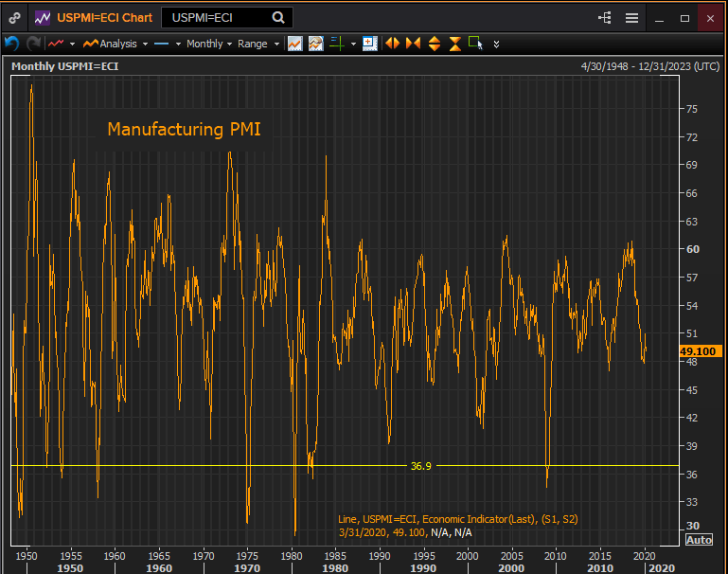This screenshot has height=574, width=728.
Task: Click the link chain icon in the title bar
Action: [x=14, y=18]
